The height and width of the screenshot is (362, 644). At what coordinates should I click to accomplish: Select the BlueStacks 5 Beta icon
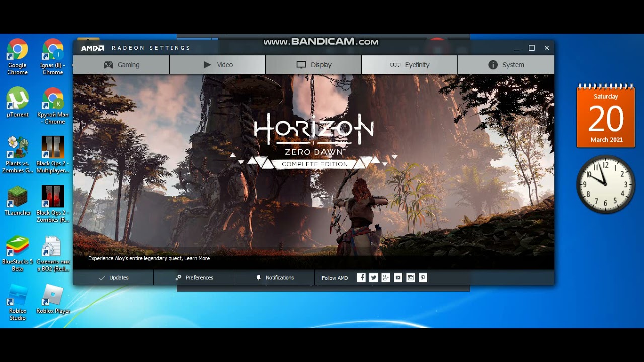17,254
